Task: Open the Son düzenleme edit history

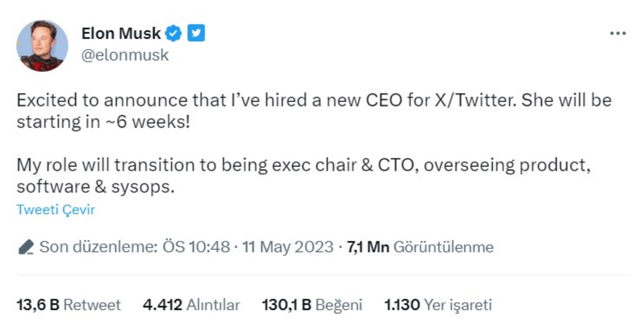Action: pyautogui.click(x=101, y=245)
